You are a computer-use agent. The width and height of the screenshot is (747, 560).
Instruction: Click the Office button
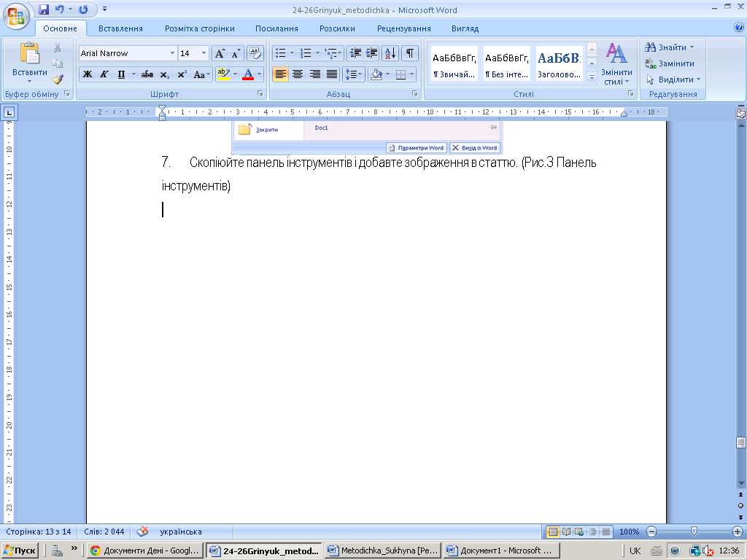(16, 16)
